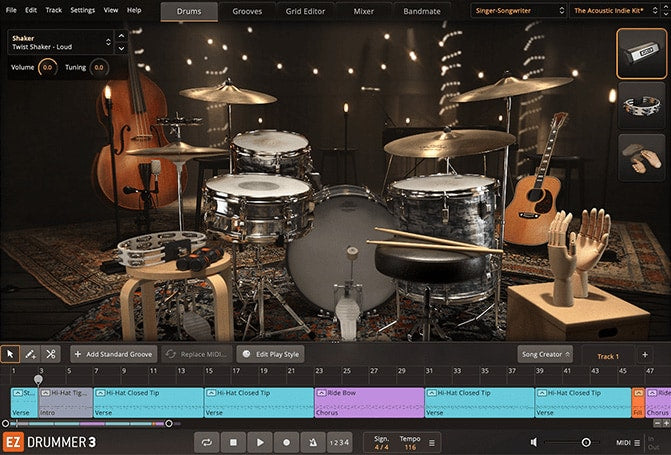The image size is (671, 455).
Task: Click Add Standard Groove button
Action: 113,354
